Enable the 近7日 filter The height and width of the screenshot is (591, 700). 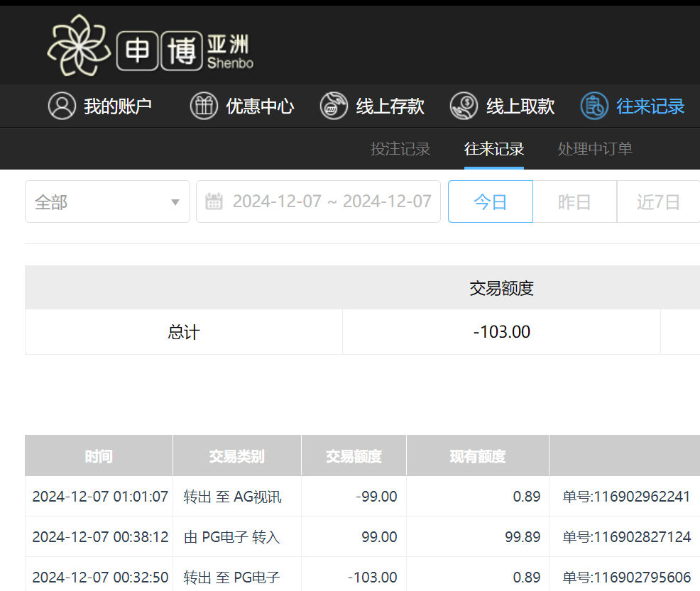[x=659, y=201]
